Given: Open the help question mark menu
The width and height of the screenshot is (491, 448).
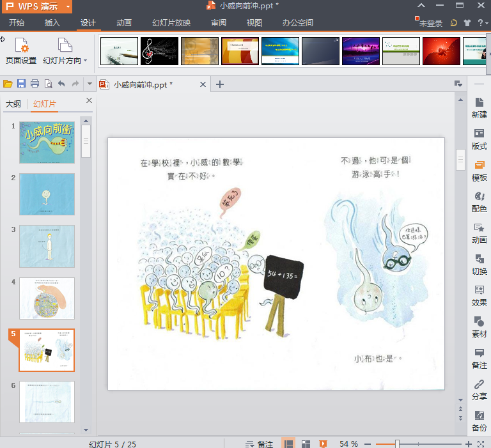Looking at the screenshot, I should pos(483,23).
